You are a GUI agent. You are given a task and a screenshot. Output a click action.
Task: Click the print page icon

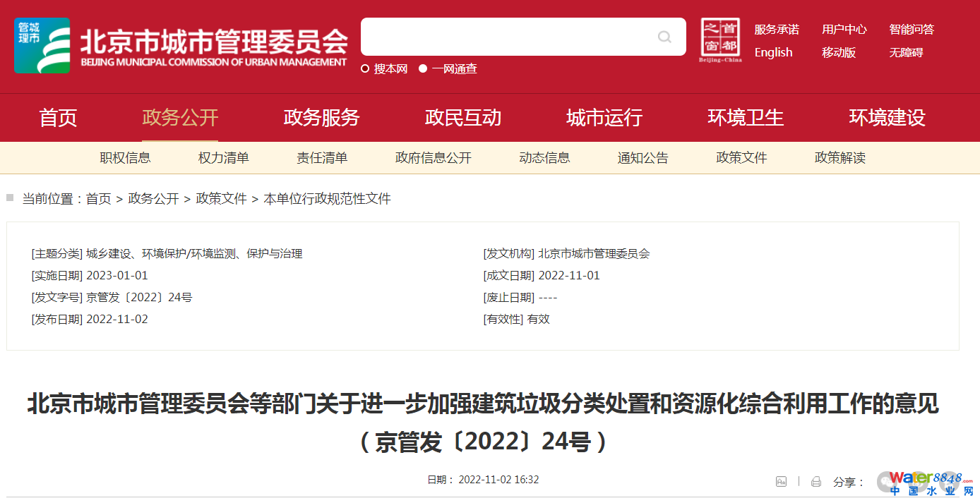click(816, 481)
